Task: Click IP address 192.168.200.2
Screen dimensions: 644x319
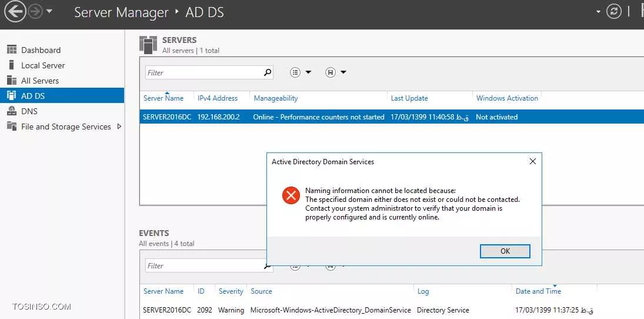Action: coord(219,117)
